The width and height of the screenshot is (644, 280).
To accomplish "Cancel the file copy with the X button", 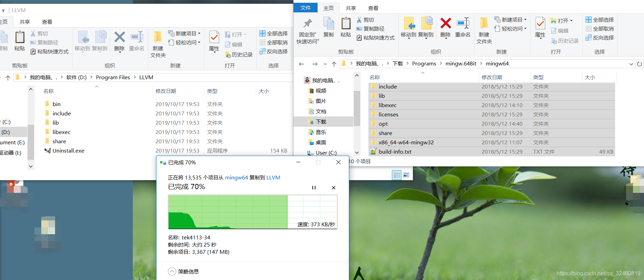I will coord(334,188).
